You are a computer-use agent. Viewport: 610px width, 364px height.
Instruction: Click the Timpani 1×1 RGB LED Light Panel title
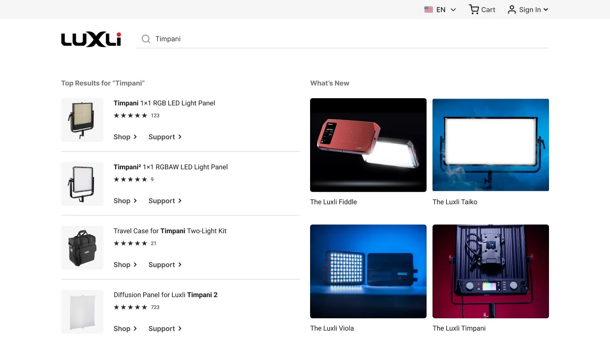(164, 103)
